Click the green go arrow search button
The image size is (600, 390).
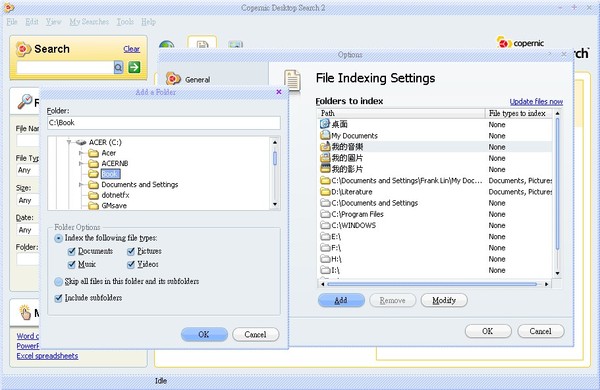(x=134, y=67)
